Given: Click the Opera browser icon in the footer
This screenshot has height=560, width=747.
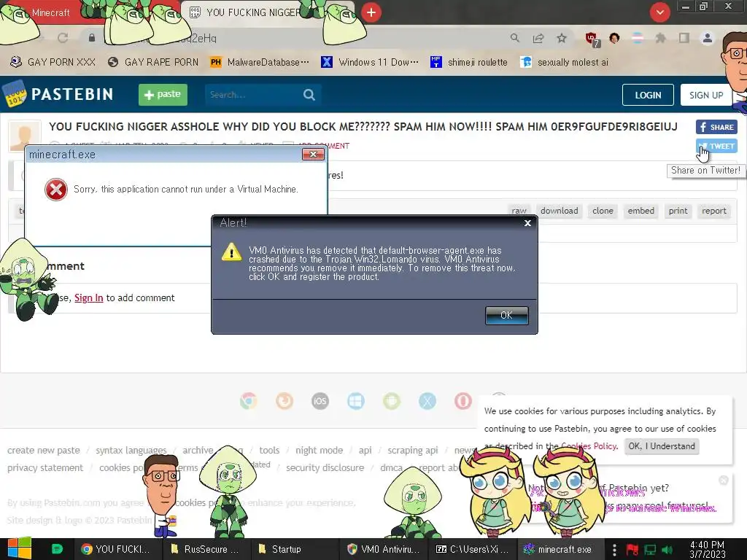Looking at the screenshot, I should click(x=463, y=401).
